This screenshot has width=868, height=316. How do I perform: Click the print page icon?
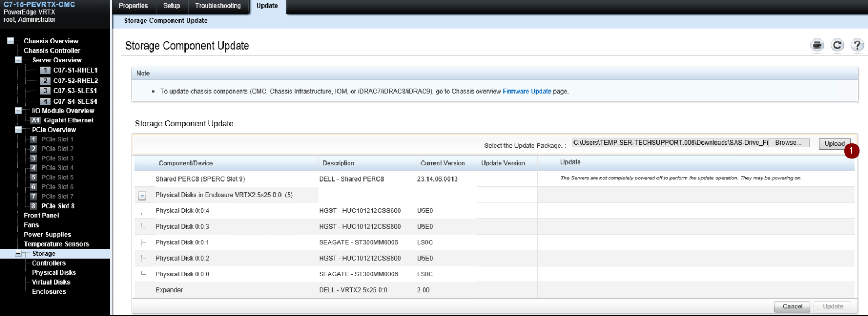pos(817,46)
